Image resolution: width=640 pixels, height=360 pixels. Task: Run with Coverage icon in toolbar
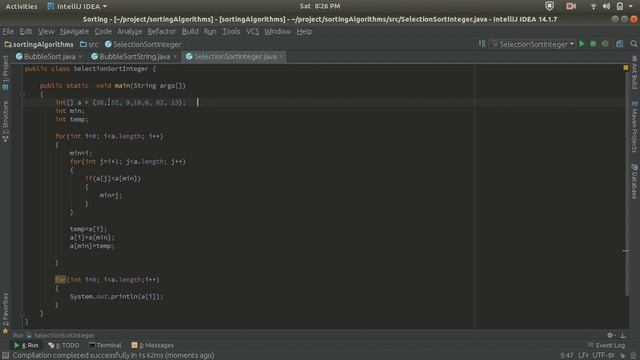(x=605, y=44)
